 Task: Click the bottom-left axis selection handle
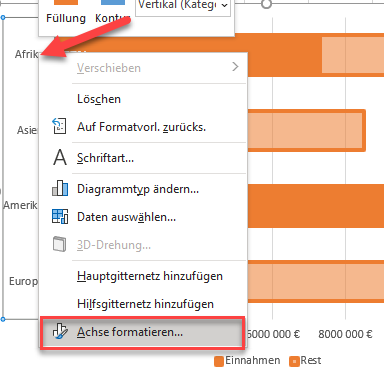pos(3,319)
